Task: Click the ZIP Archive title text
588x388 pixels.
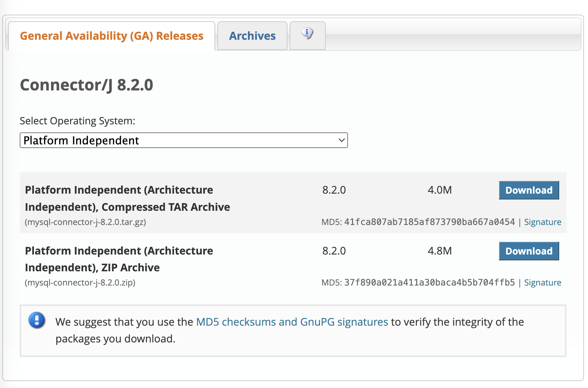Action: pyautogui.click(x=119, y=259)
